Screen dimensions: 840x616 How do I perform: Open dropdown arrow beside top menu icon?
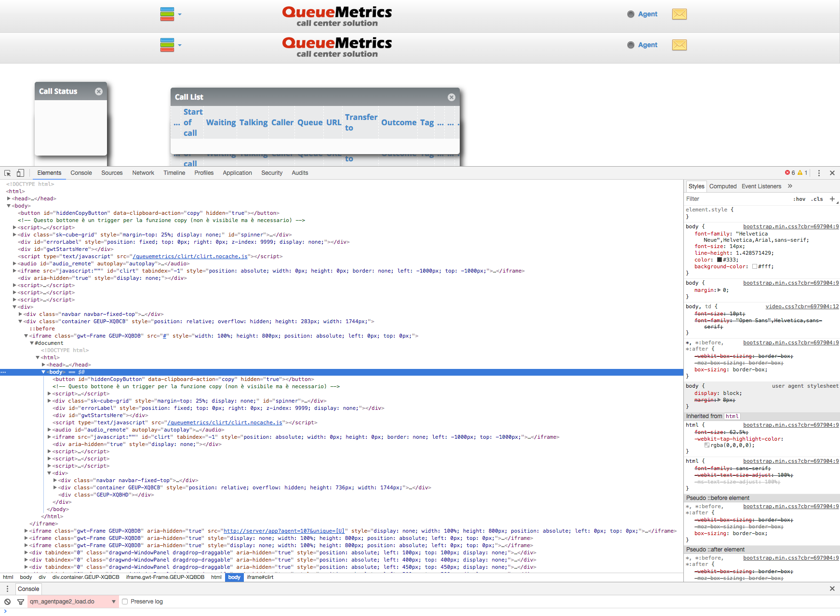pyautogui.click(x=180, y=14)
